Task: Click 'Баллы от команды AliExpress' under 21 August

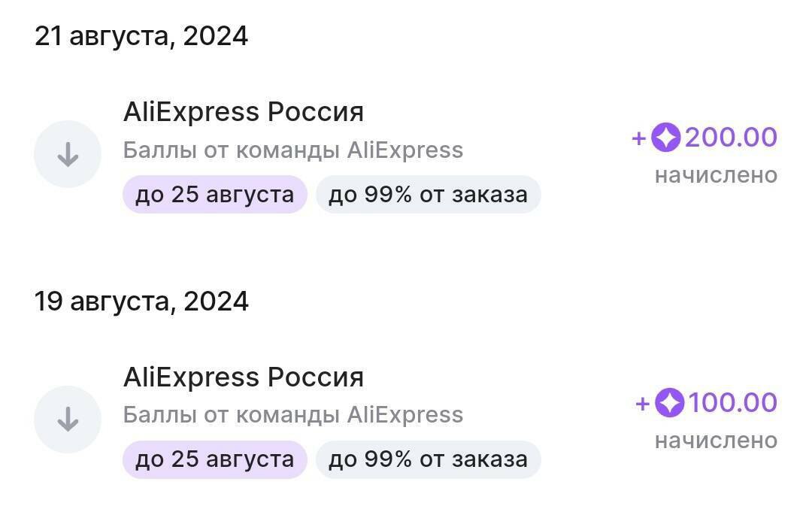Action: [x=292, y=150]
